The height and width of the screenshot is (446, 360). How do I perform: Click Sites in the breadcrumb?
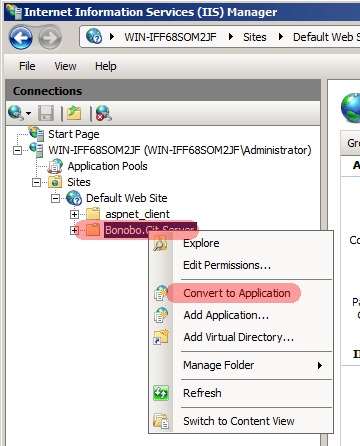[255, 37]
